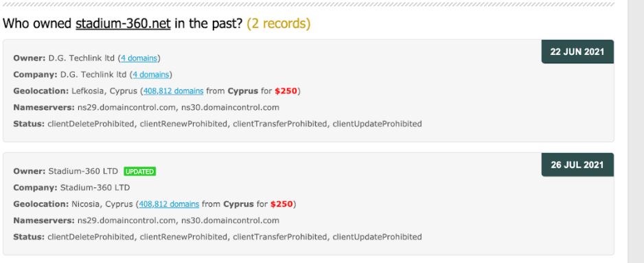
Task: Open 408,812 domains link in Nicosia record
Action: pyautogui.click(x=169, y=204)
